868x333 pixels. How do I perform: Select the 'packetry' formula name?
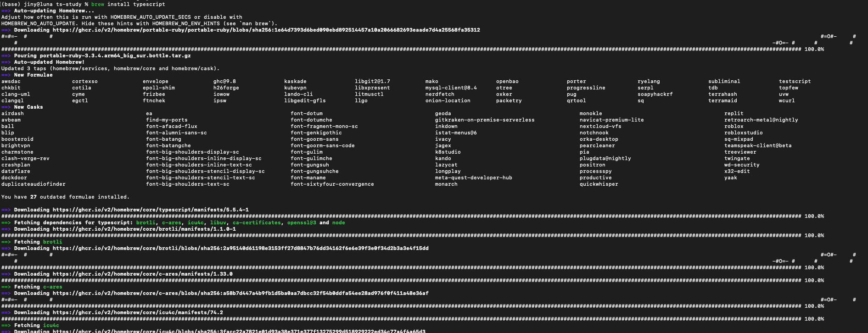coord(509,100)
